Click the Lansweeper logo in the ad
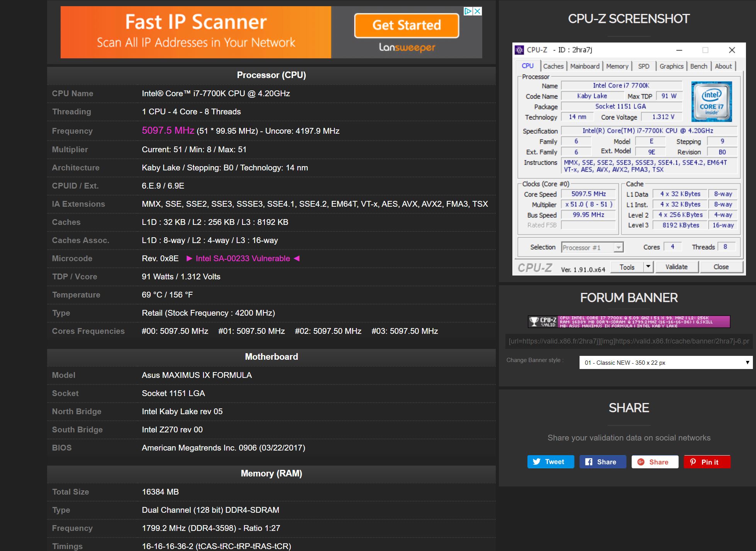This screenshot has height=551, width=756. point(407,48)
